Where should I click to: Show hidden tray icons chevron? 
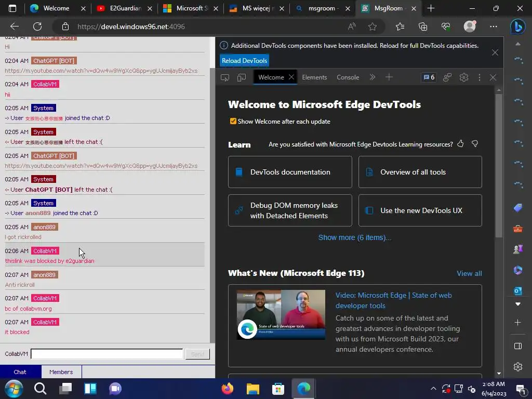(x=433, y=389)
